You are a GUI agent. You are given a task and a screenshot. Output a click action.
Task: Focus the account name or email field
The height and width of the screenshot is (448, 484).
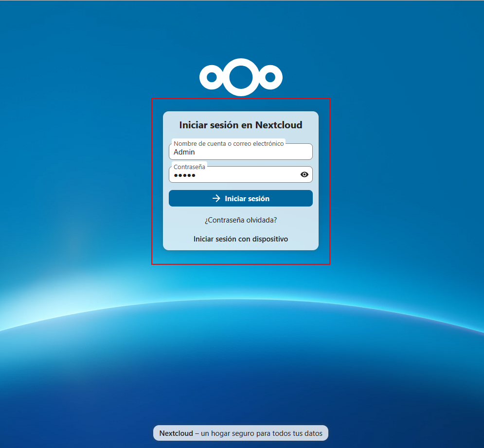241,152
